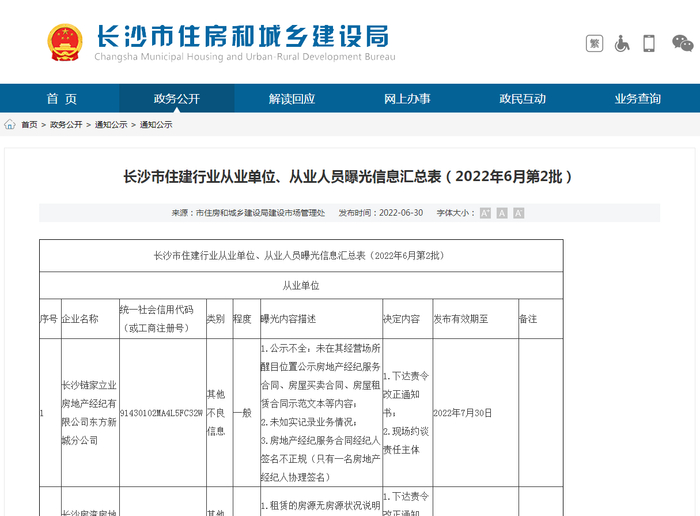
Task: Click company name 长沙链家立业房地产经纪有限公司
Action: click(x=89, y=412)
